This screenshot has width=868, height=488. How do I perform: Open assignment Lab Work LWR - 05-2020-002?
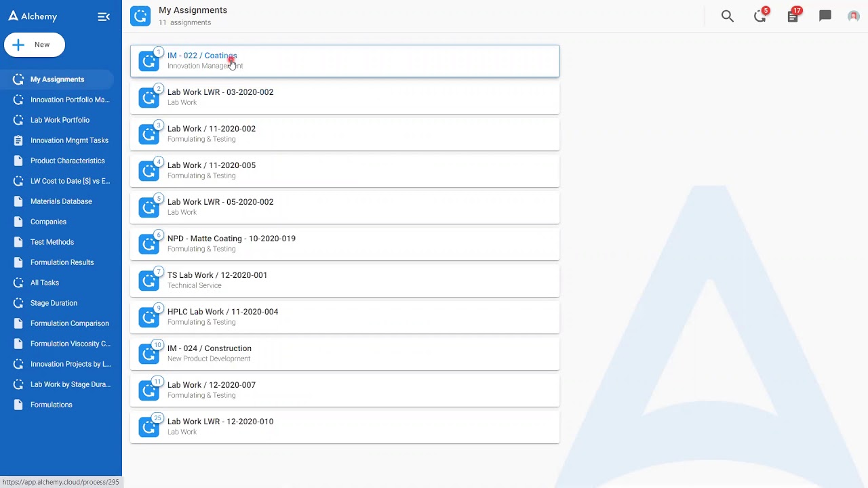coord(344,207)
